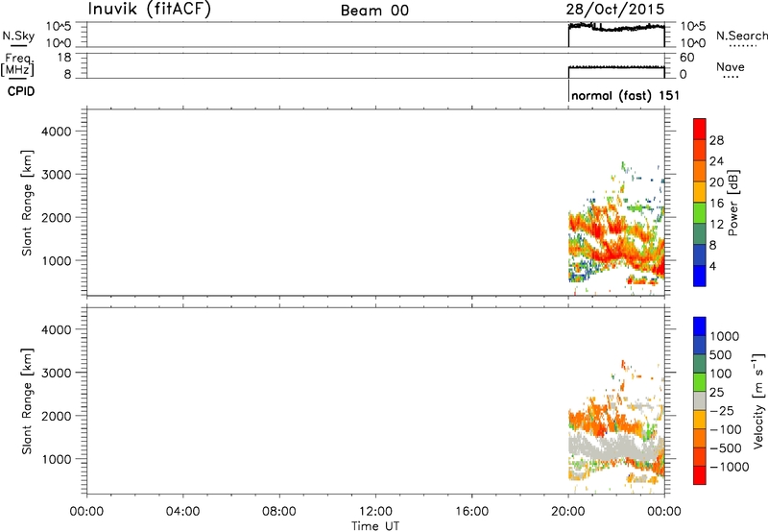Click the '08:00' time tick label
This screenshot has height=532, width=768.
[x=279, y=512]
